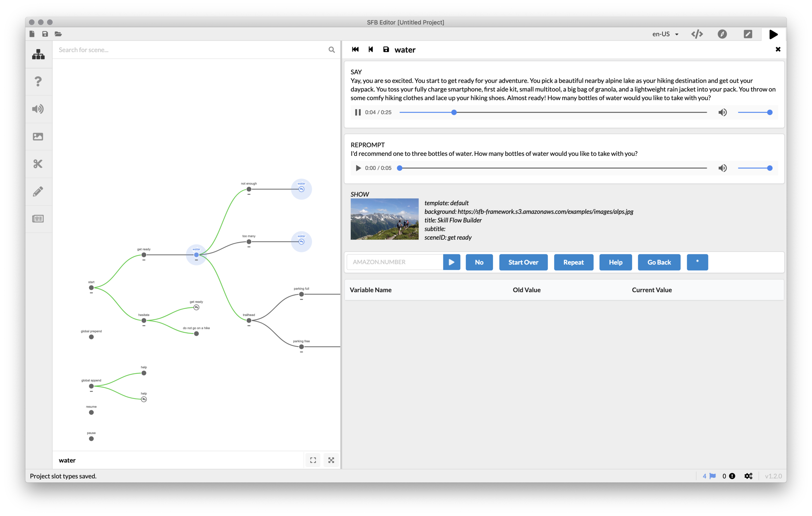Click the magnifier search icon
Screen dimensions: 812x516
332,50
